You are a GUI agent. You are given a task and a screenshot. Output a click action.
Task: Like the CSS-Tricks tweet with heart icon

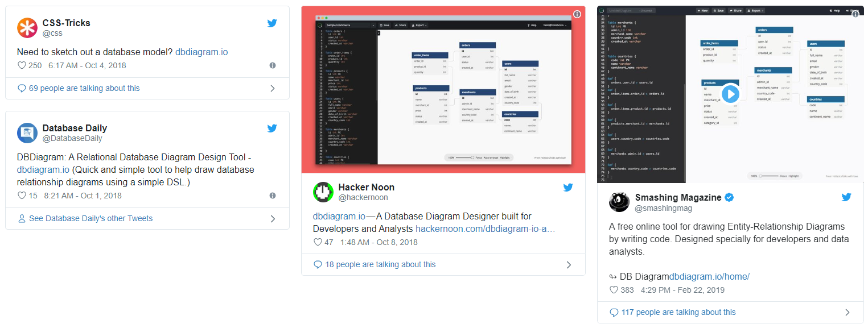pyautogui.click(x=22, y=65)
